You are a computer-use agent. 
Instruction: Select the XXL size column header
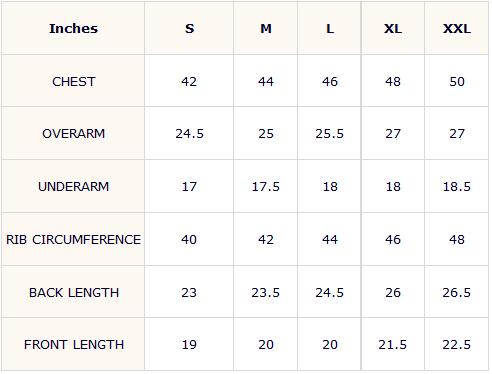click(457, 29)
